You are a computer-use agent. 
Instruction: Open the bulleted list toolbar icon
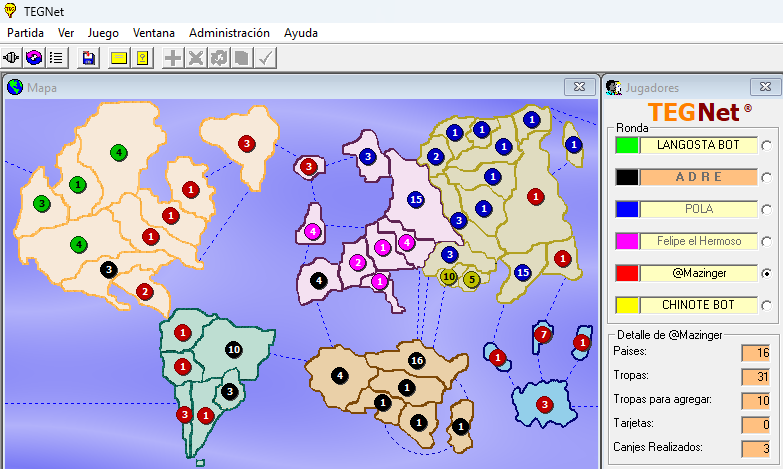point(57,58)
